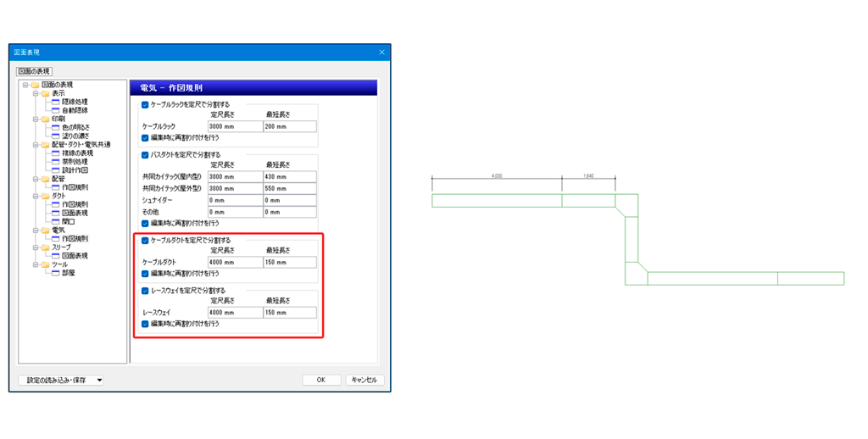
Task: Click the 禁則処理 item icon
Action: point(55,162)
